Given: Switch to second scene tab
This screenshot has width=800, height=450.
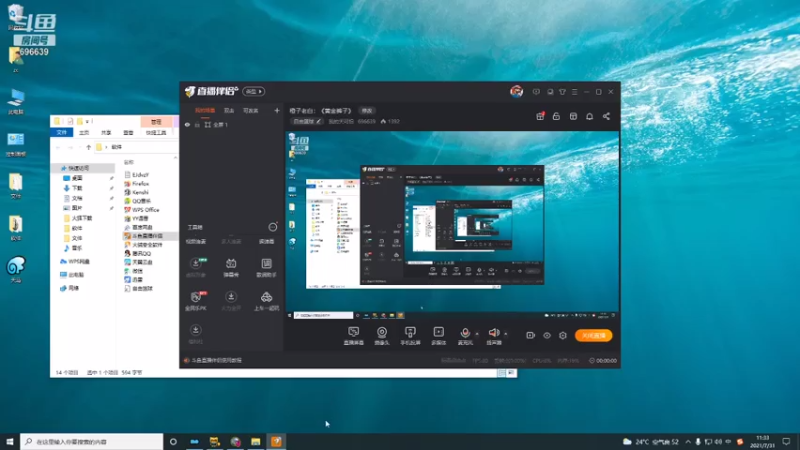Looking at the screenshot, I should [x=229, y=110].
